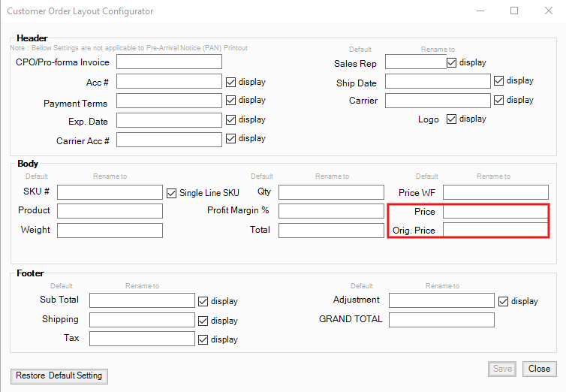The image size is (566, 392).
Task: Focus the GRAND TOTAL rename field
Action: 441,320
